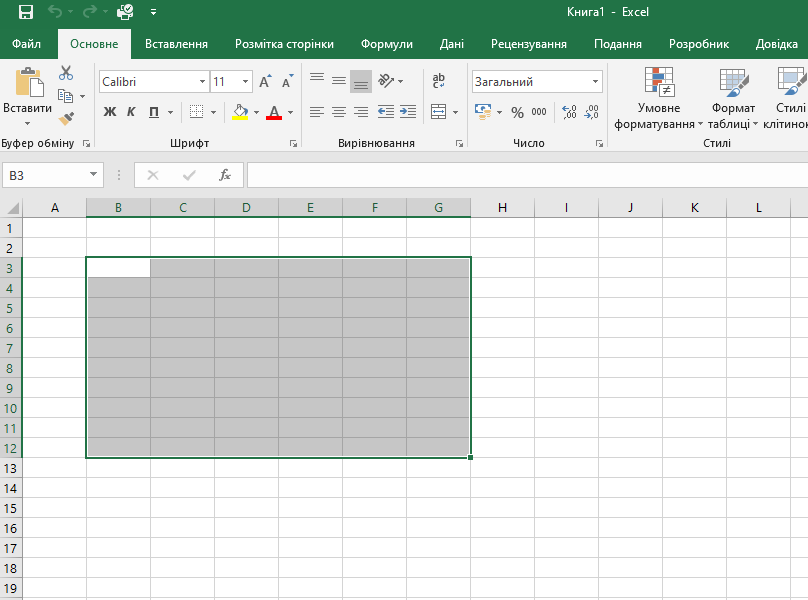Open the fill color dropdown arrow
The image size is (808, 600).
[256, 112]
